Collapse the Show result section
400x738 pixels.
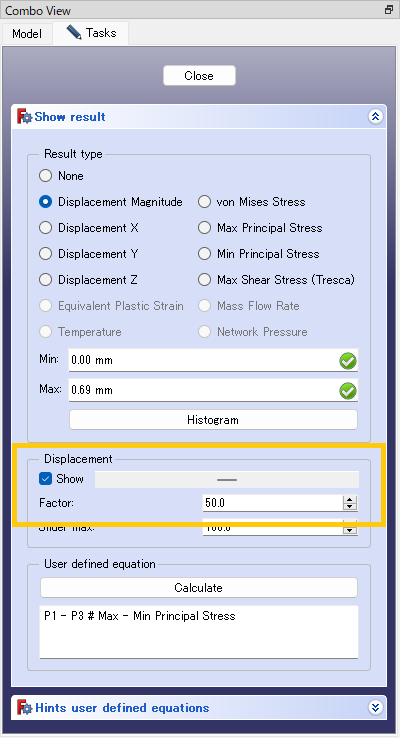point(375,117)
